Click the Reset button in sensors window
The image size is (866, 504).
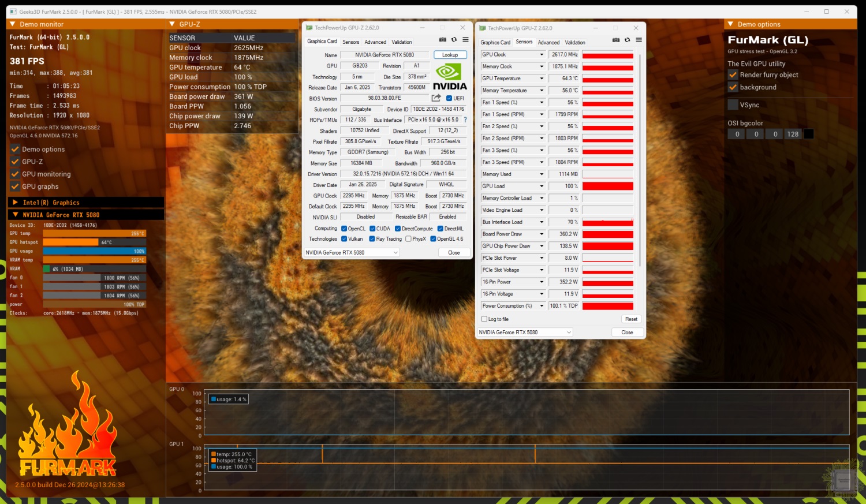tap(631, 319)
